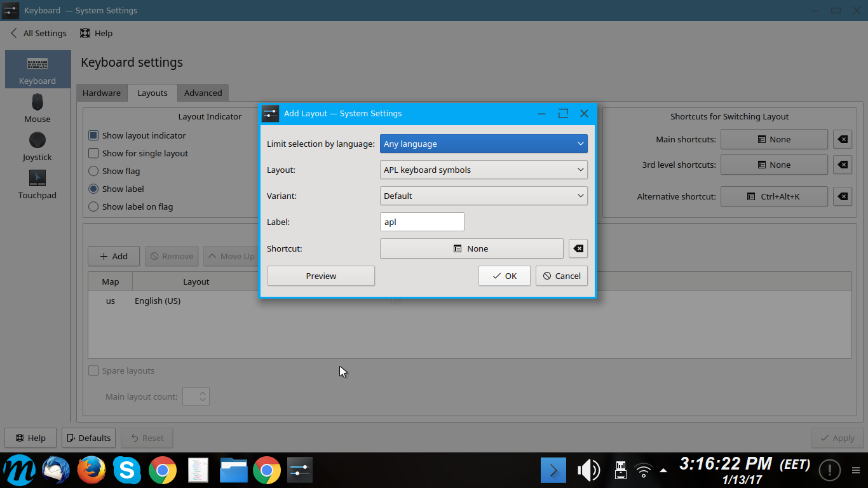Image resolution: width=868 pixels, height=488 pixels.
Task: Open Skype from the taskbar
Action: (127, 471)
